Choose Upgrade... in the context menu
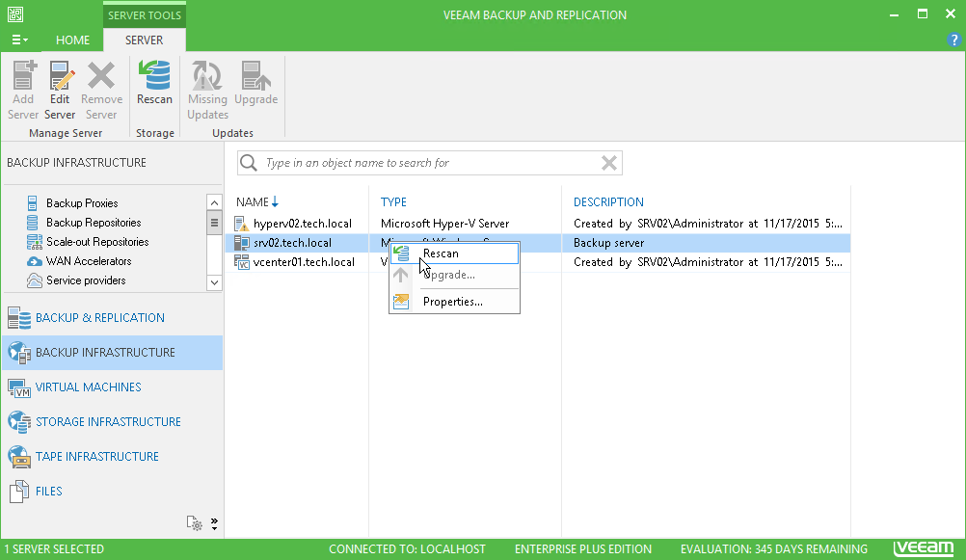This screenshot has width=966, height=560. (x=455, y=275)
